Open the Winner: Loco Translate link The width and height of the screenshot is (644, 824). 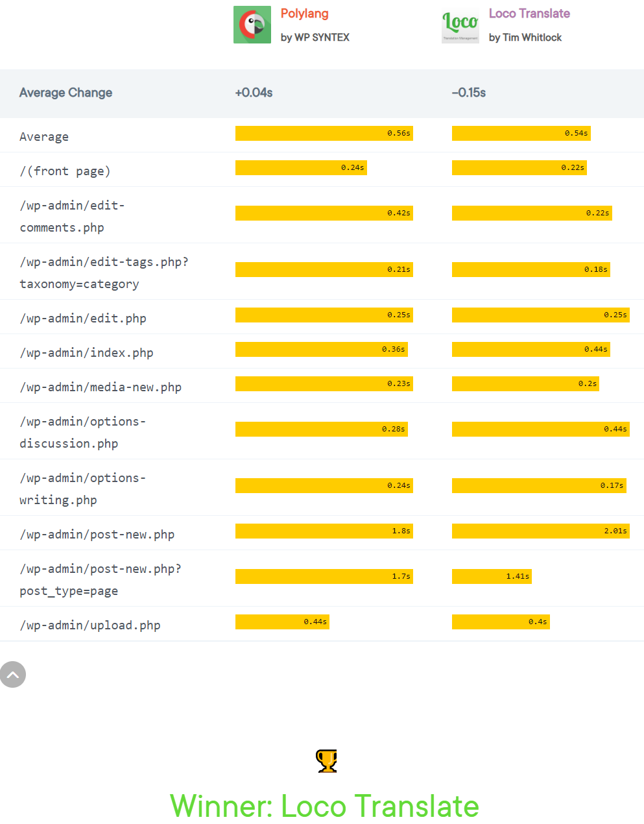tap(324, 806)
